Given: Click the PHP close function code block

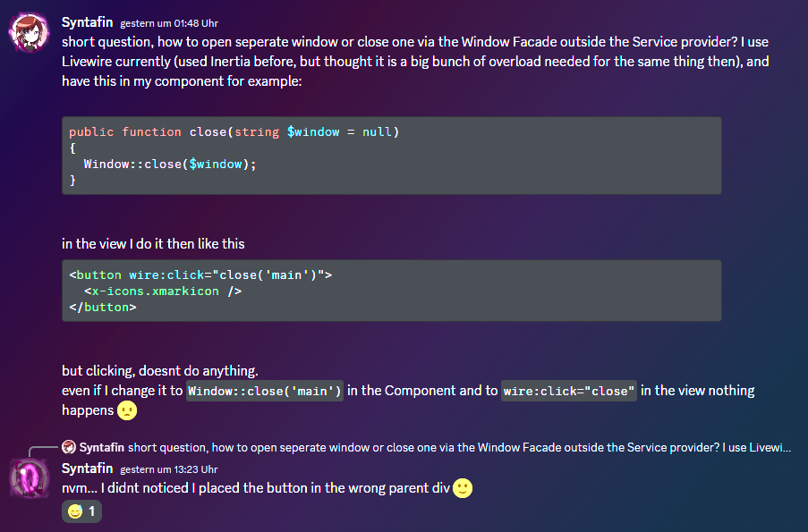Looking at the screenshot, I should pos(391,155).
